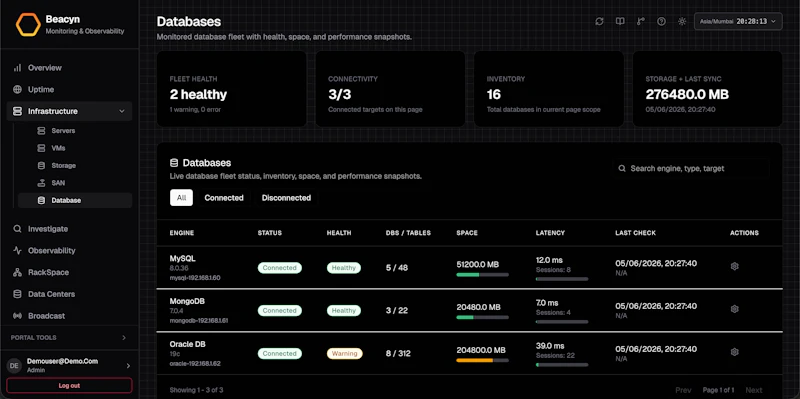Click the VMs icon in sidebar
This screenshot has height=399, width=800.
(x=41, y=148)
